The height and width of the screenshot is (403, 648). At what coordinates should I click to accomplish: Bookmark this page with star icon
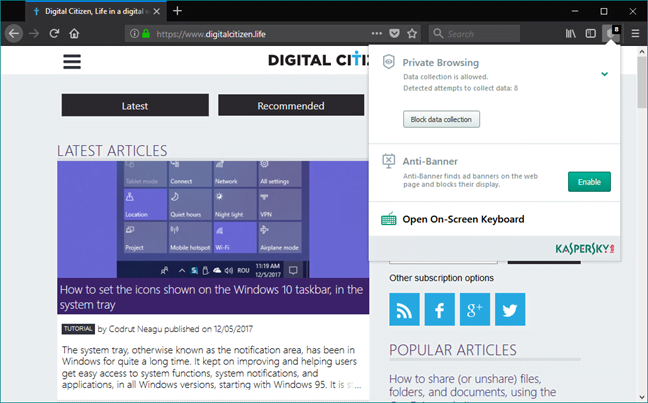coord(412,33)
